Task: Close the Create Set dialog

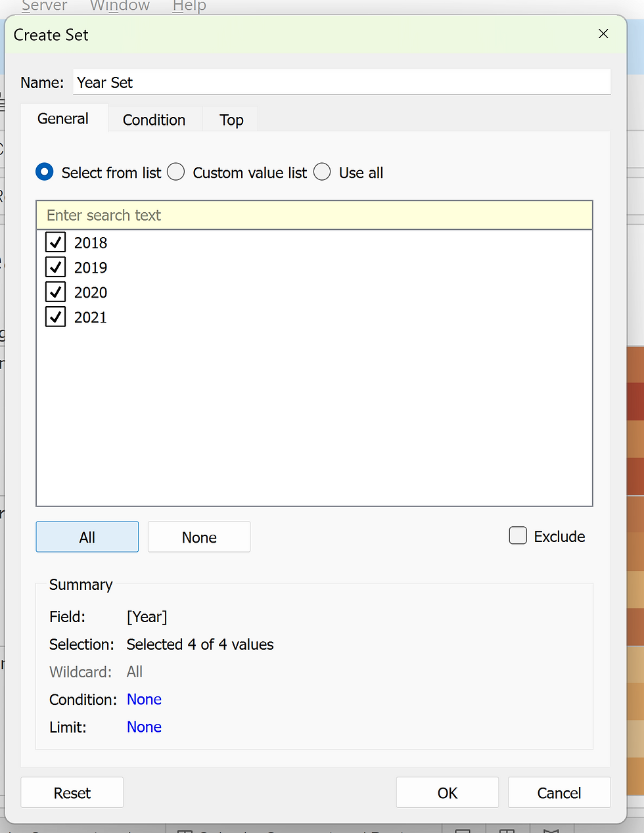Action: pyautogui.click(x=603, y=34)
